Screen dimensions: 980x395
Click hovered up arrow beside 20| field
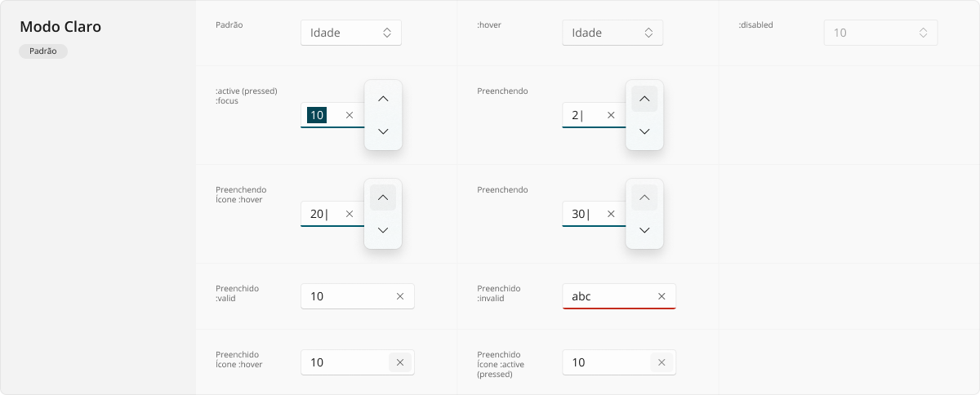(x=383, y=197)
